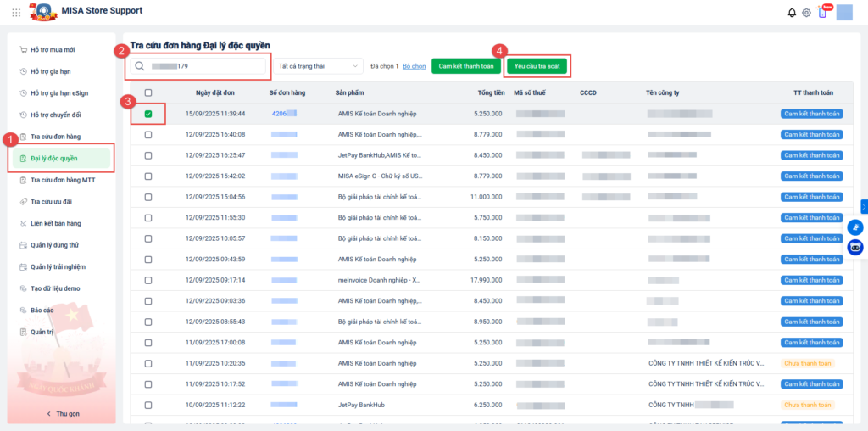Uncheck the selected first order row checkbox
Image resolution: width=868 pixels, height=431 pixels.
click(x=148, y=114)
